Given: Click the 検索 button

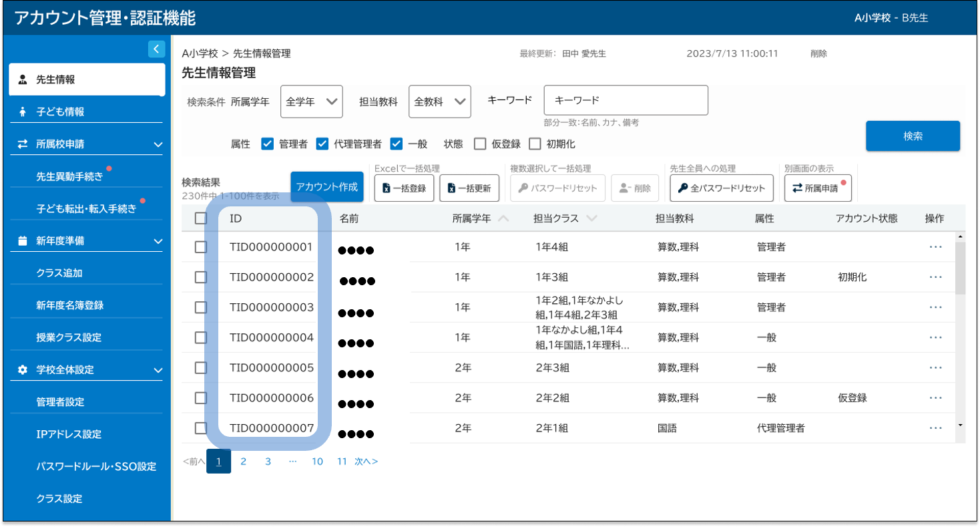Looking at the screenshot, I should click(913, 136).
